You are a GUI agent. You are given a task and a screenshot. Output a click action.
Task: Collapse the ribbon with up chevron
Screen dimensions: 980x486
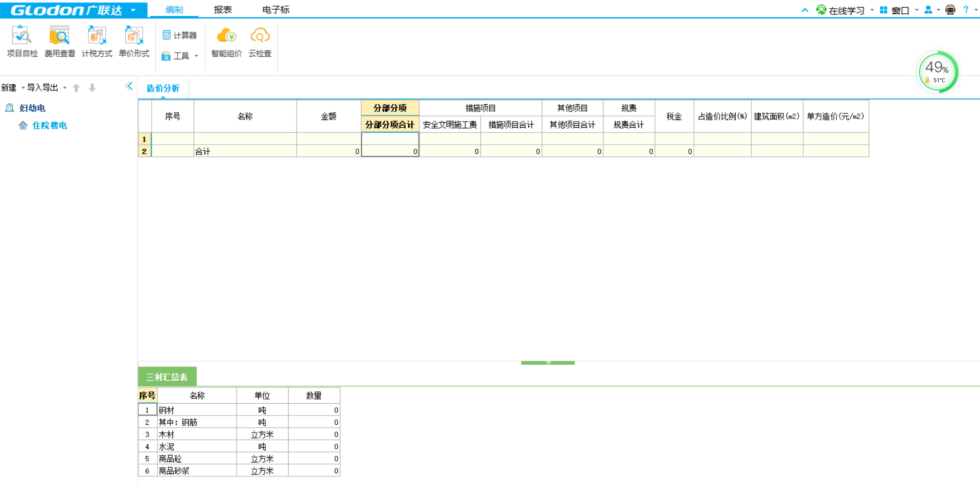tap(805, 10)
